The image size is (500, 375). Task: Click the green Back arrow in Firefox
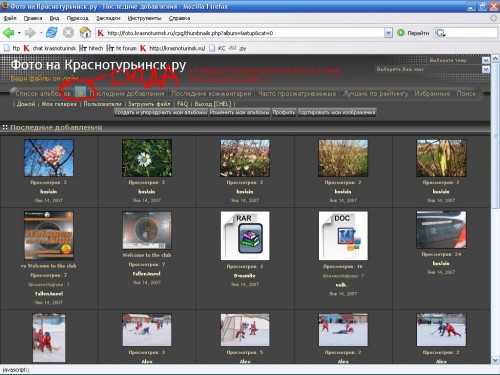click(8, 33)
